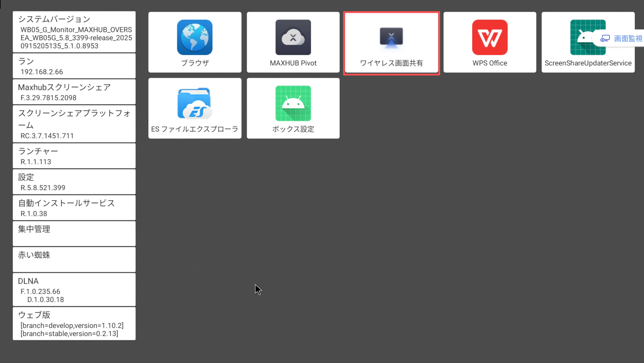Launch the WPS Office app icon
644x363 pixels.
[x=490, y=37]
